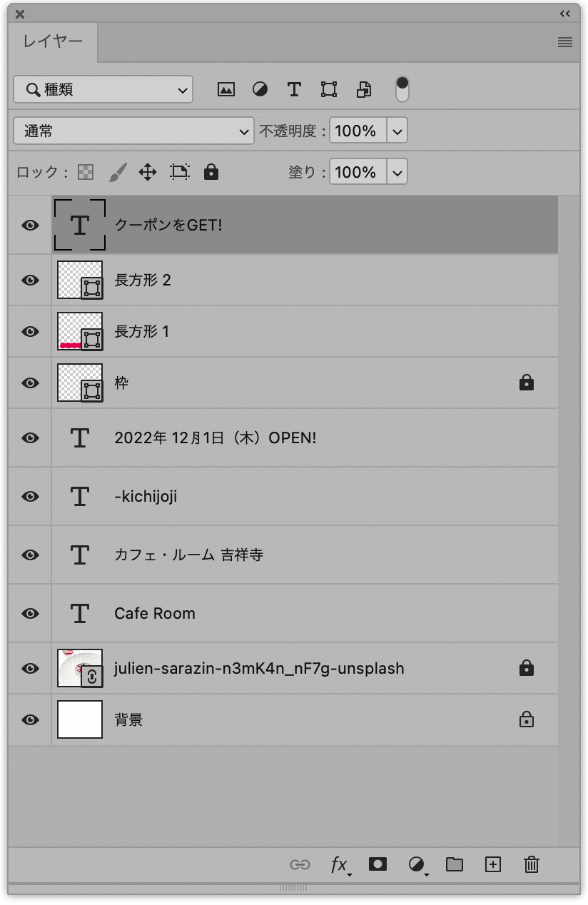Filter for smart object layers
The image size is (588, 905).
364,89
